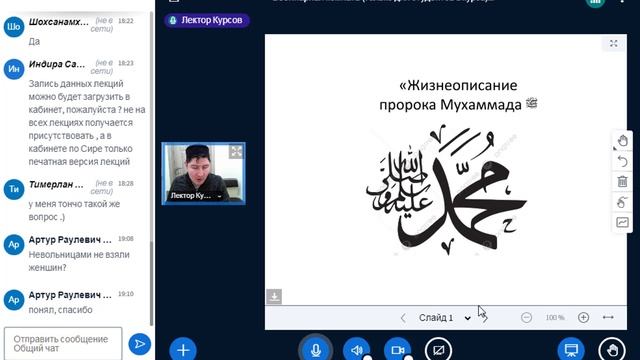Click the screen share button

click(438, 350)
